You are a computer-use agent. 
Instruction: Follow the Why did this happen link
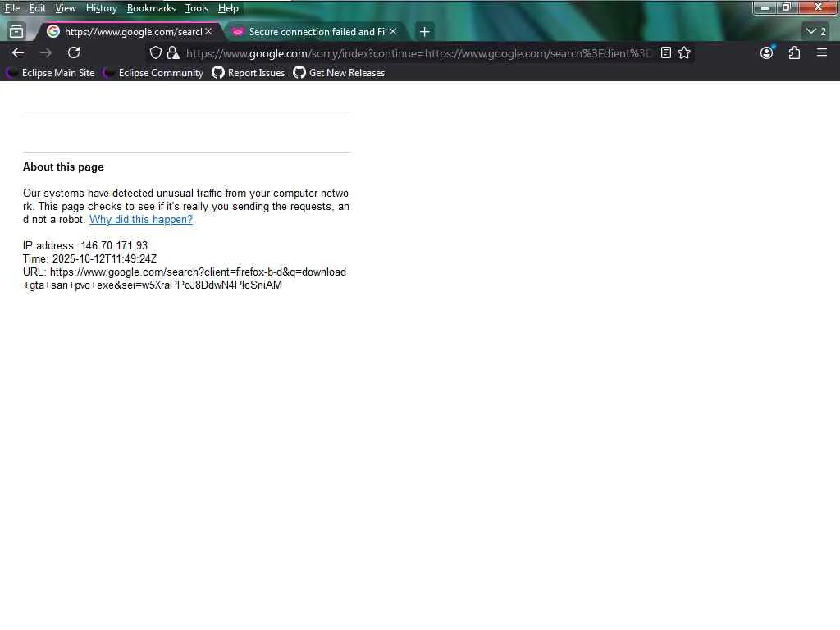pyautogui.click(x=141, y=220)
